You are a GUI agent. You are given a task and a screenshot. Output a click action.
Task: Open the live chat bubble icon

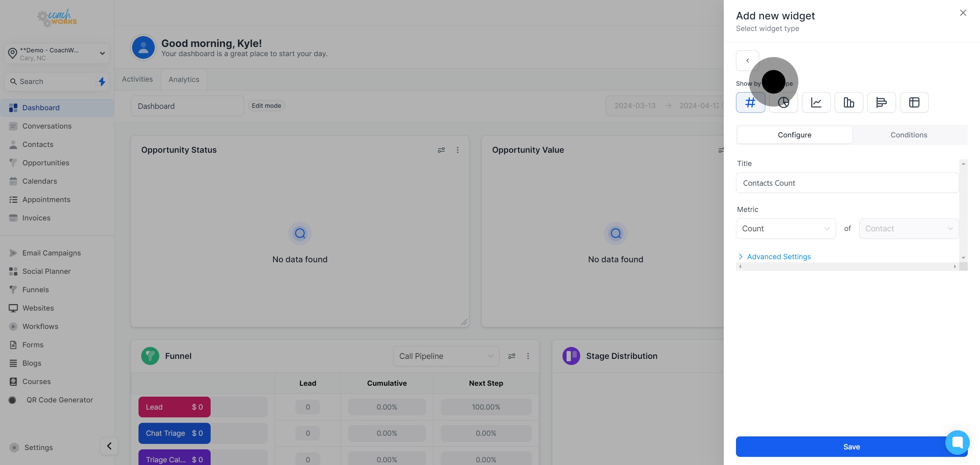(x=957, y=442)
